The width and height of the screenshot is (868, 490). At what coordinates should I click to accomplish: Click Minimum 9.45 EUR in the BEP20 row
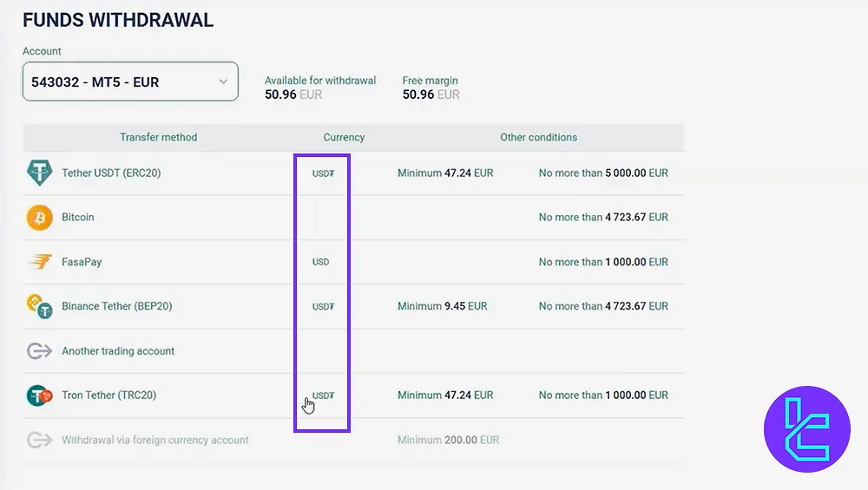pyautogui.click(x=443, y=306)
